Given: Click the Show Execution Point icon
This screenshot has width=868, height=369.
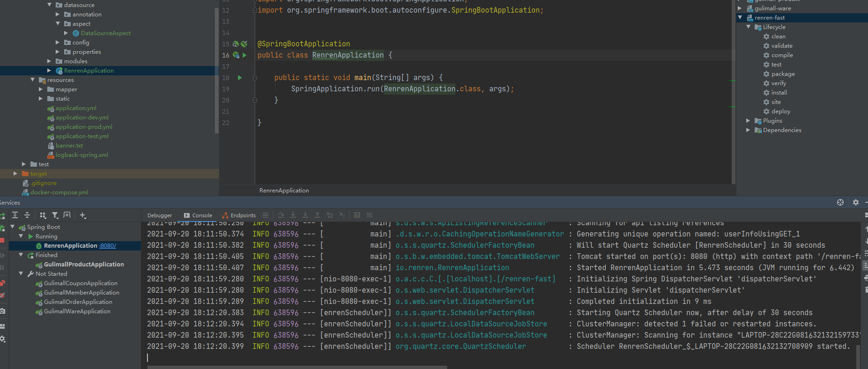Looking at the screenshot, I should pos(265,215).
